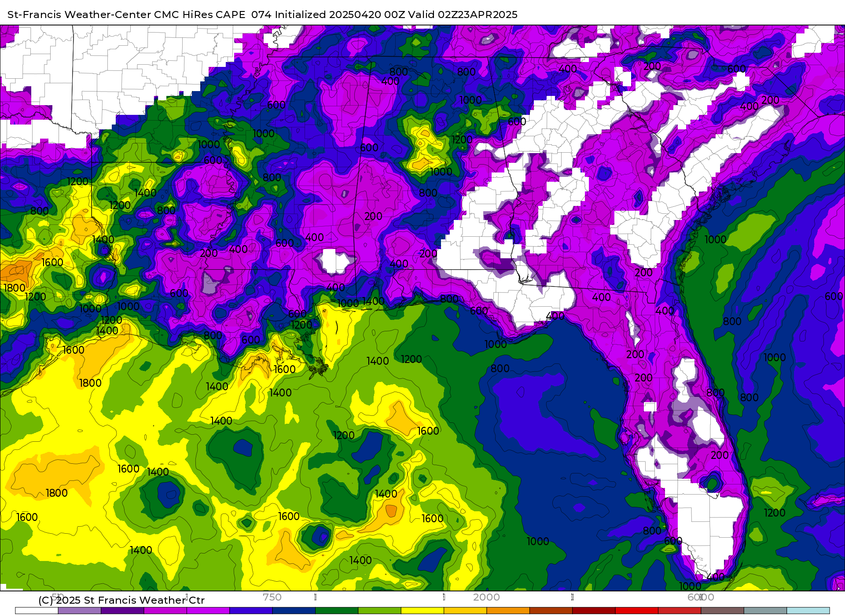
Task: Click the "2000" color bar label
Action: coord(486,597)
